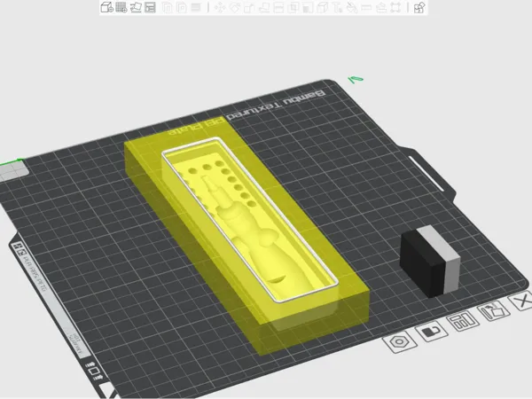Remove the plate with X icon

coord(521,301)
